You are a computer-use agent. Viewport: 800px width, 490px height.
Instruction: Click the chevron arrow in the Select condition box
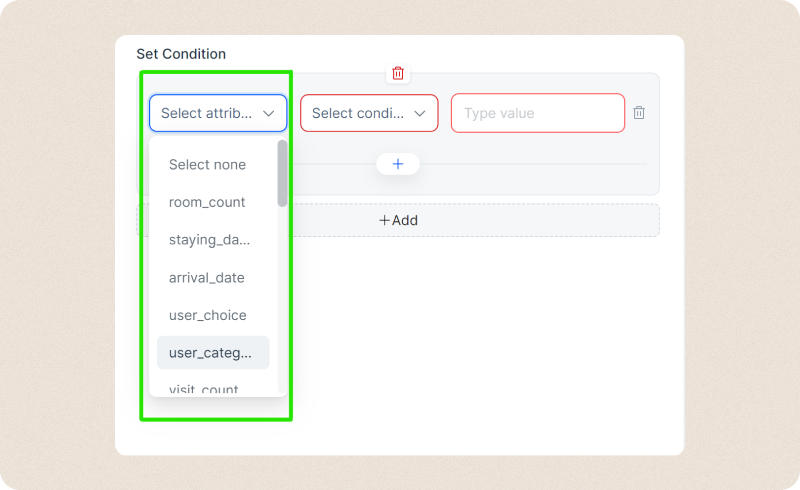[x=420, y=114]
